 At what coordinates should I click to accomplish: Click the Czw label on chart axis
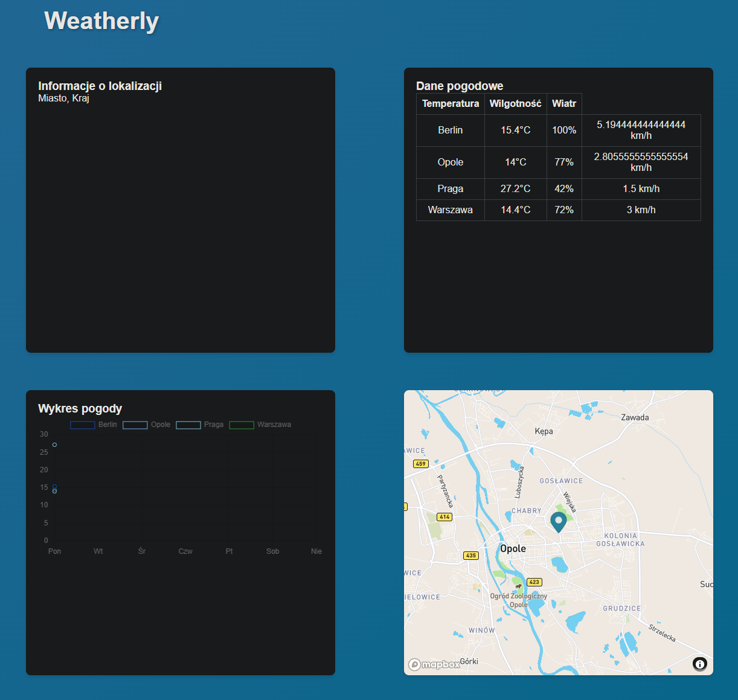(185, 551)
